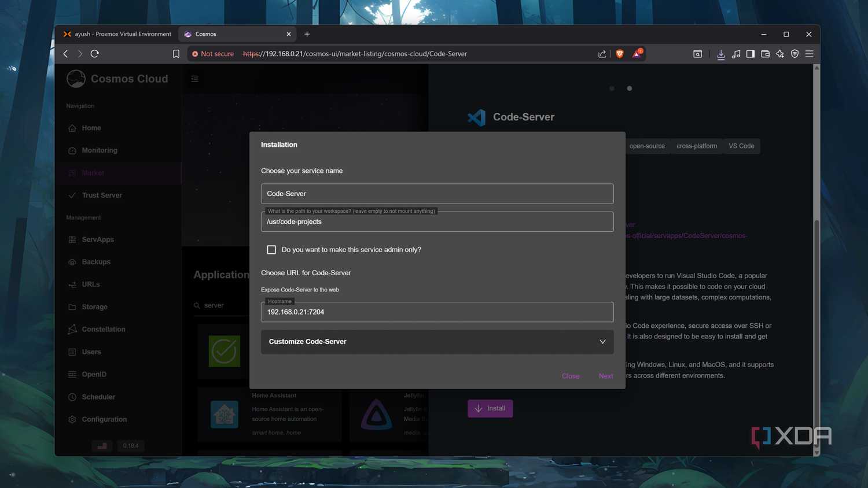This screenshot has height=488, width=868.
Task: Click the Not secure warning indicator
Action: tap(213, 54)
